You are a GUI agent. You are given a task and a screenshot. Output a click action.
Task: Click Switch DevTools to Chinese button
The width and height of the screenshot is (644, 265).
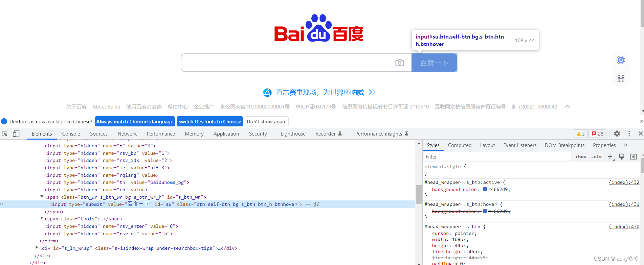tap(210, 122)
